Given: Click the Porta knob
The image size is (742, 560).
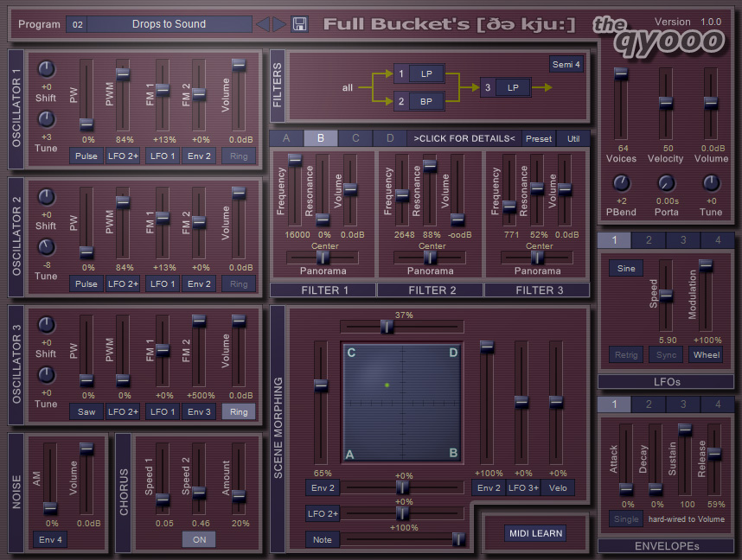Looking at the screenshot, I should pos(666,182).
